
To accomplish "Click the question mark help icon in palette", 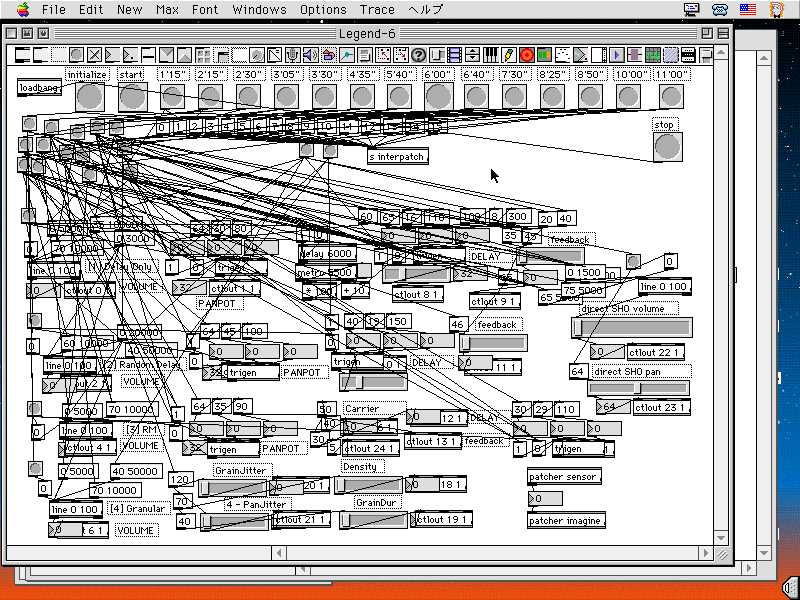I will 418,54.
